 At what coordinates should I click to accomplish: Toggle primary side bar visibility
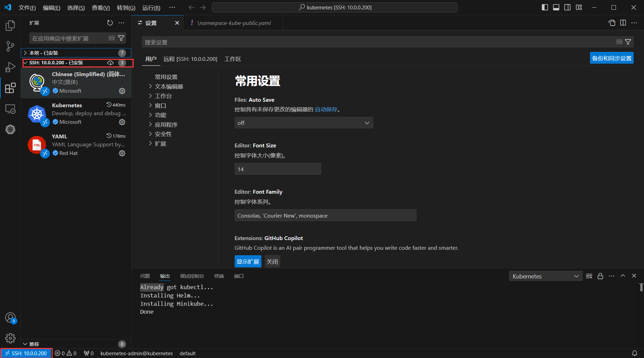pos(545,7)
